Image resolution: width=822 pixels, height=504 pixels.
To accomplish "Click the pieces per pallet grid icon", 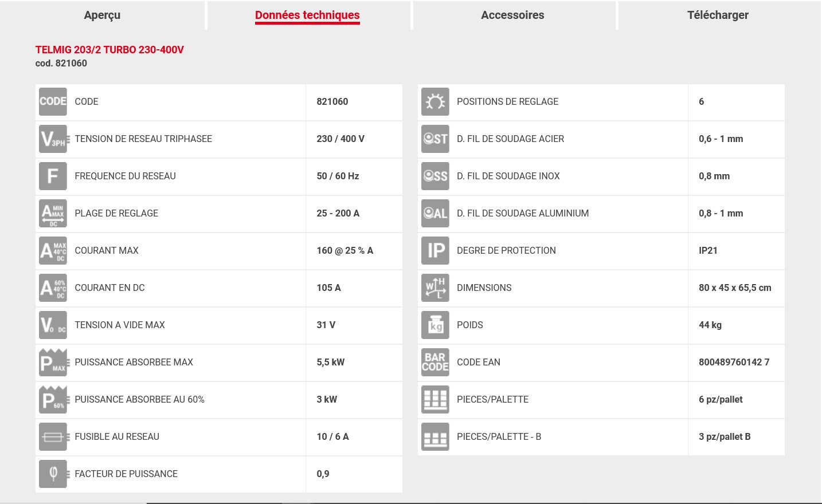I will pyautogui.click(x=435, y=400).
